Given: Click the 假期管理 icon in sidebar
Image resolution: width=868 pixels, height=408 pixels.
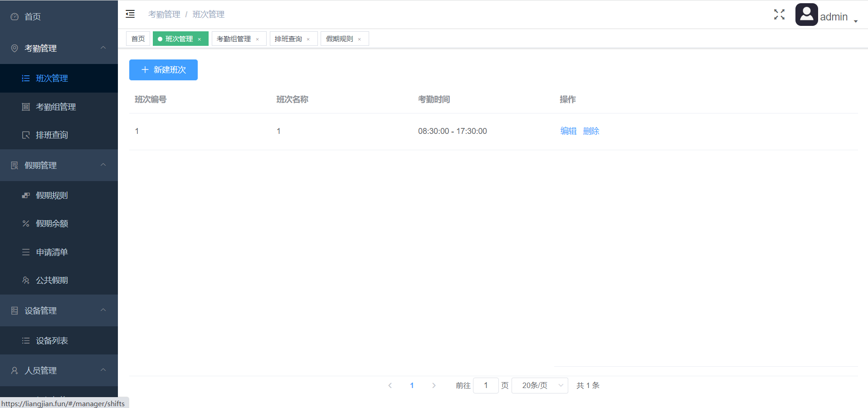Looking at the screenshot, I should pos(15,165).
